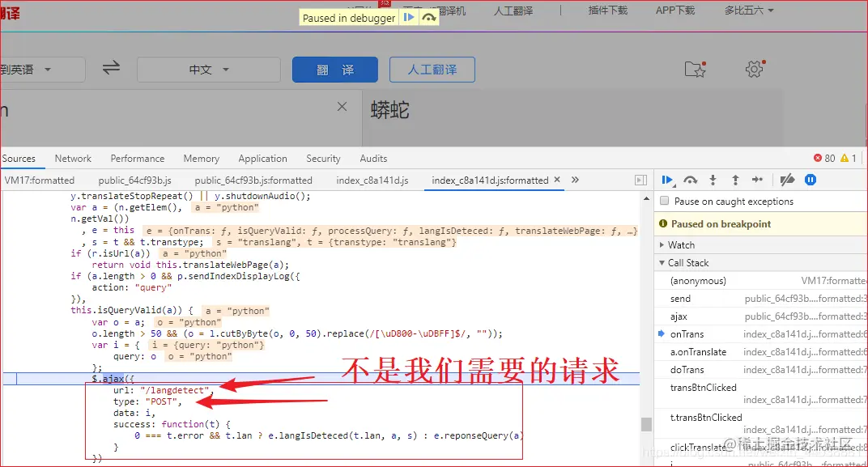Click the red error count showing 80
This screenshot has height=467, width=868.
tap(821, 158)
